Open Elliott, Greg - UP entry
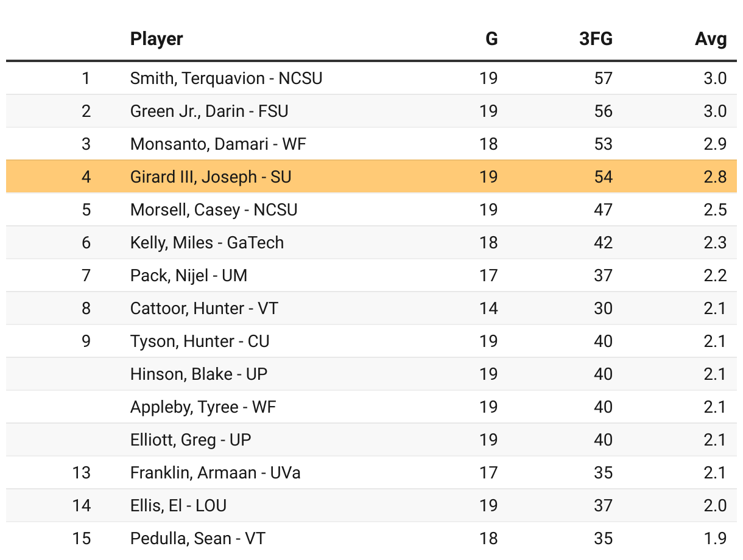The width and height of the screenshot is (743, 560). (x=191, y=440)
